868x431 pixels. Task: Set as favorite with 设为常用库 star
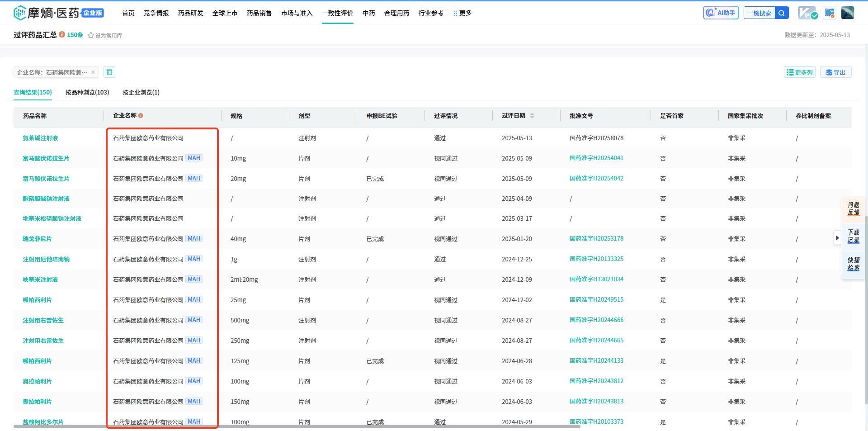[x=105, y=35]
